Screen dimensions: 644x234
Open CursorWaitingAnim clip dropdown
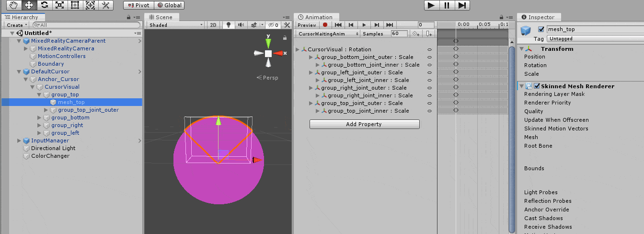(328, 34)
